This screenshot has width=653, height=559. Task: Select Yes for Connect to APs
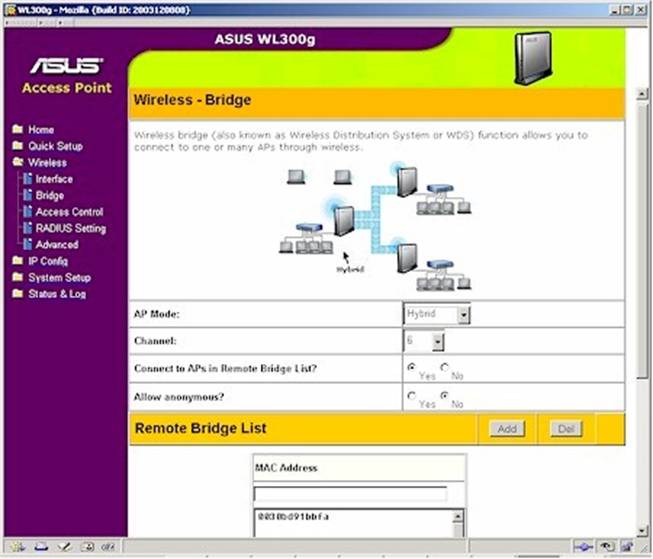coord(411,367)
